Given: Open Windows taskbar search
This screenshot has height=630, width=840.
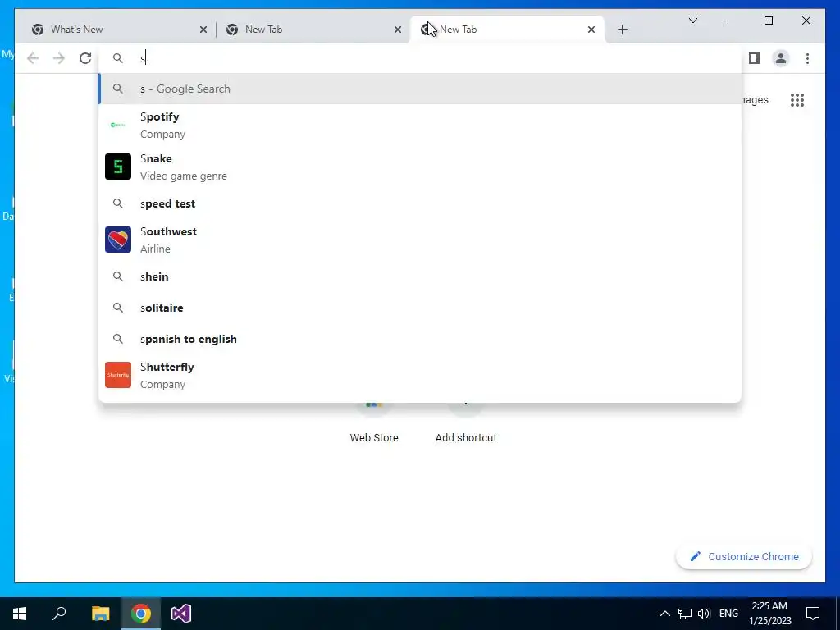Looking at the screenshot, I should point(59,614).
